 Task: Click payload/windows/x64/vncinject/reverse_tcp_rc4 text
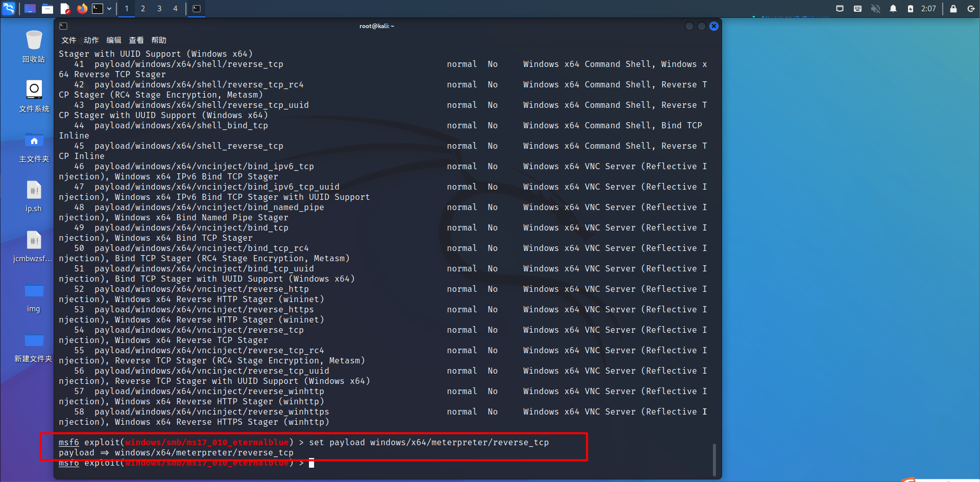pos(209,350)
